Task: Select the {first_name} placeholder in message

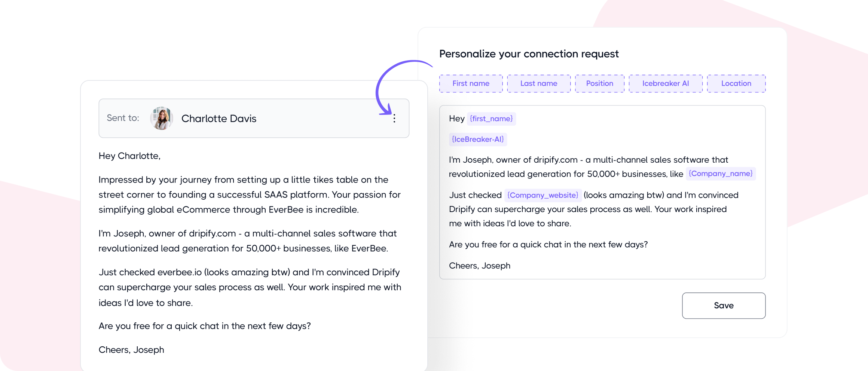Action: (x=491, y=119)
